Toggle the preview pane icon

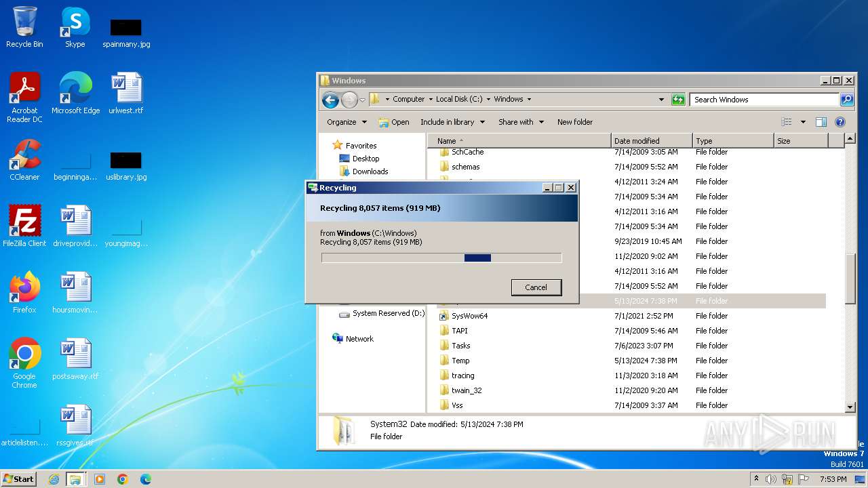click(821, 122)
